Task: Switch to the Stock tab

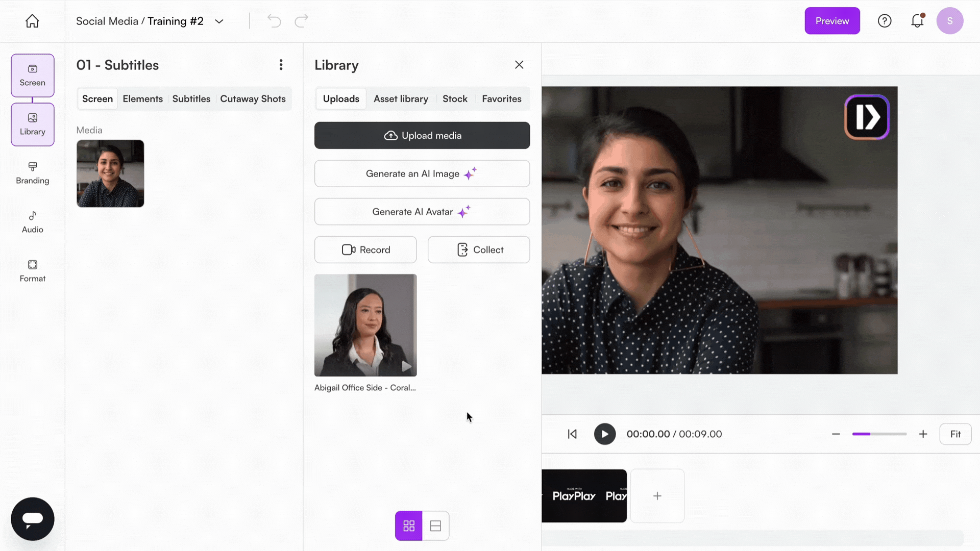Action: tap(454, 99)
